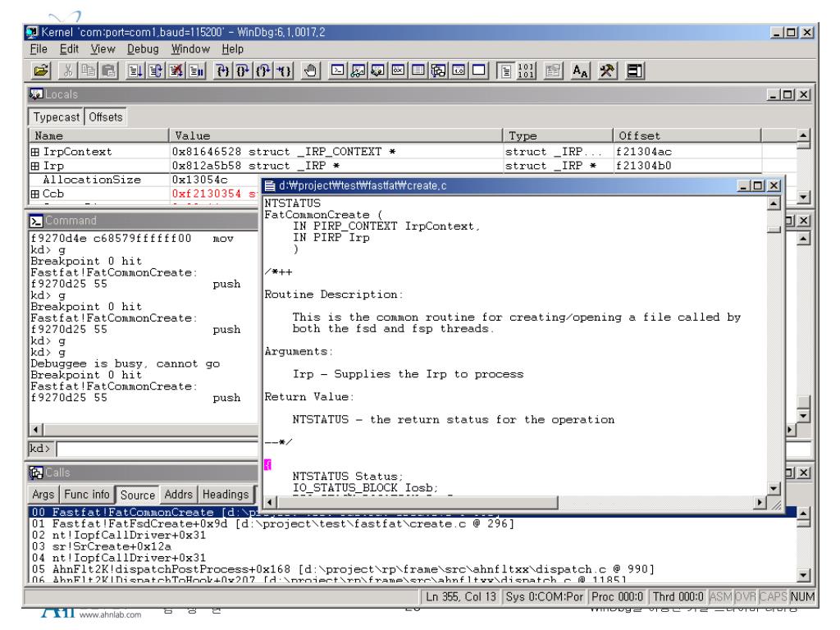This screenshot has height=630, width=840.
Task: Expand the IrpContext local variable
Action: (34, 152)
